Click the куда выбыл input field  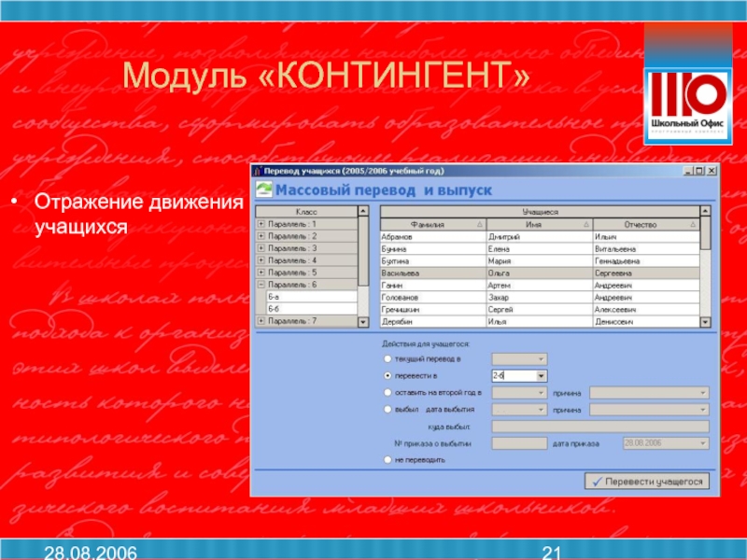tap(600, 427)
